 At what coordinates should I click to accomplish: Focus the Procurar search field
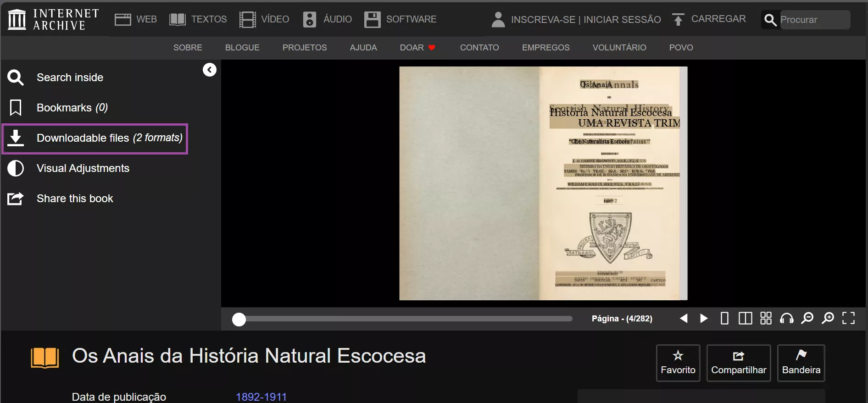point(815,20)
